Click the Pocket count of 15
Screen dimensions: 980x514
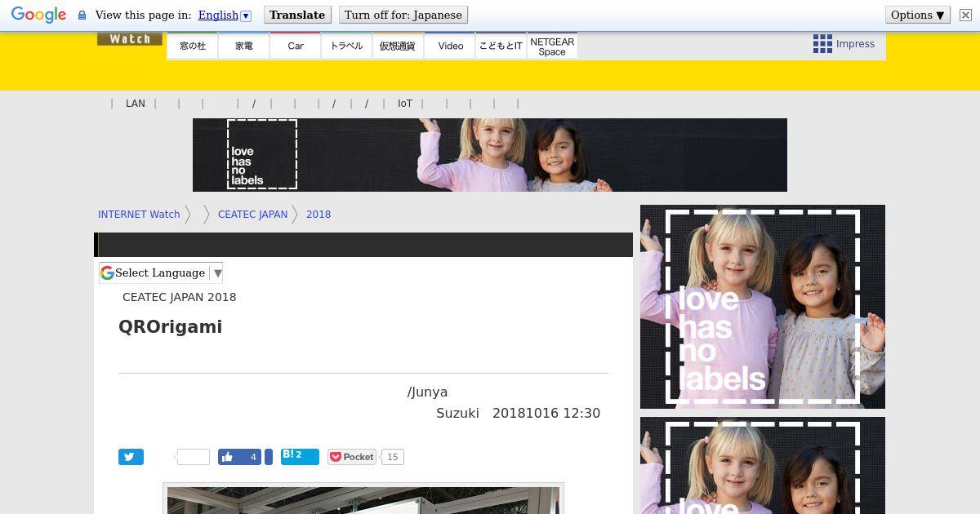(x=393, y=457)
